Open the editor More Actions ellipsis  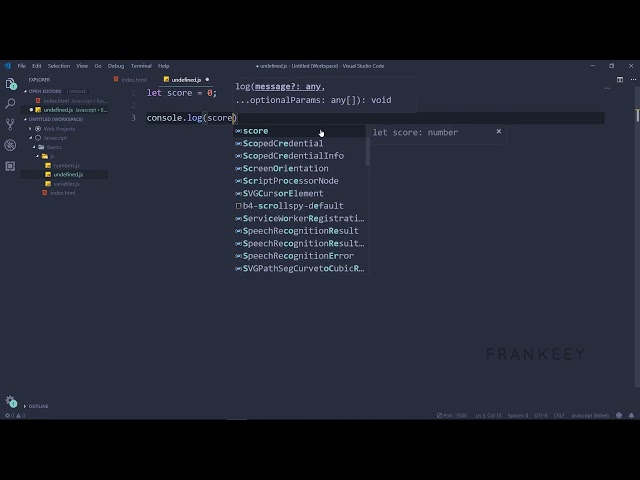(x=633, y=80)
